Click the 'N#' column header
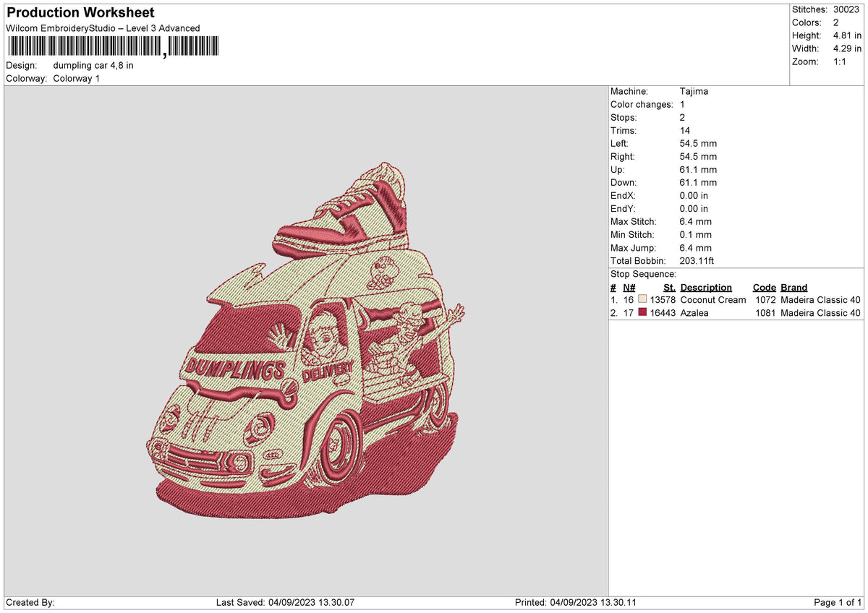Image resolution: width=868 pixels, height=613 pixels. tap(629, 287)
